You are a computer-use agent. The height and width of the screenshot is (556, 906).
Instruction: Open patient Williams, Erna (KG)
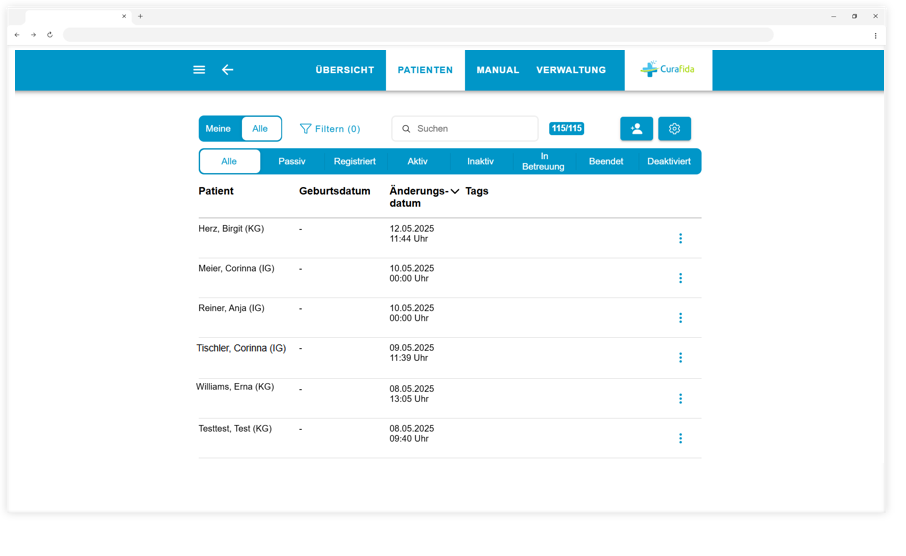(x=235, y=387)
